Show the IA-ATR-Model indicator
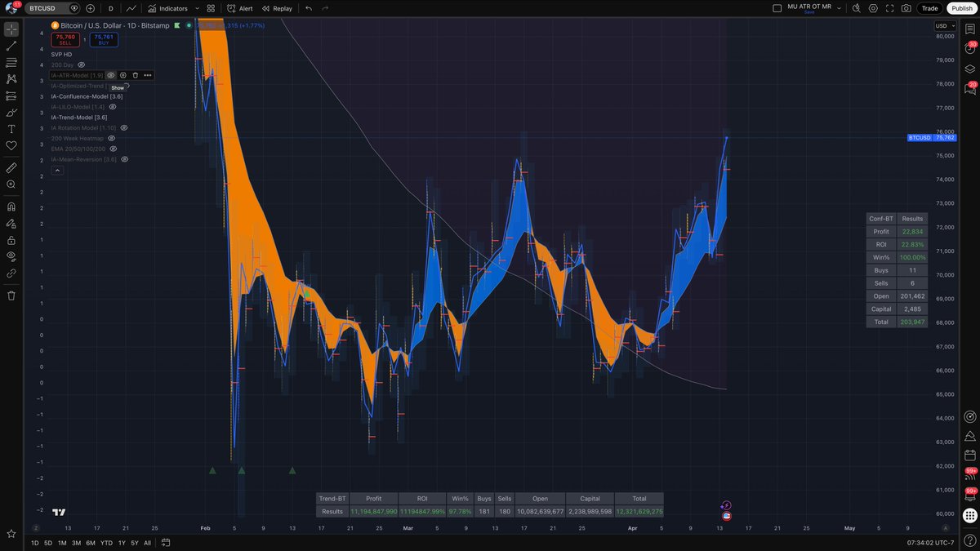 [111, 75]
